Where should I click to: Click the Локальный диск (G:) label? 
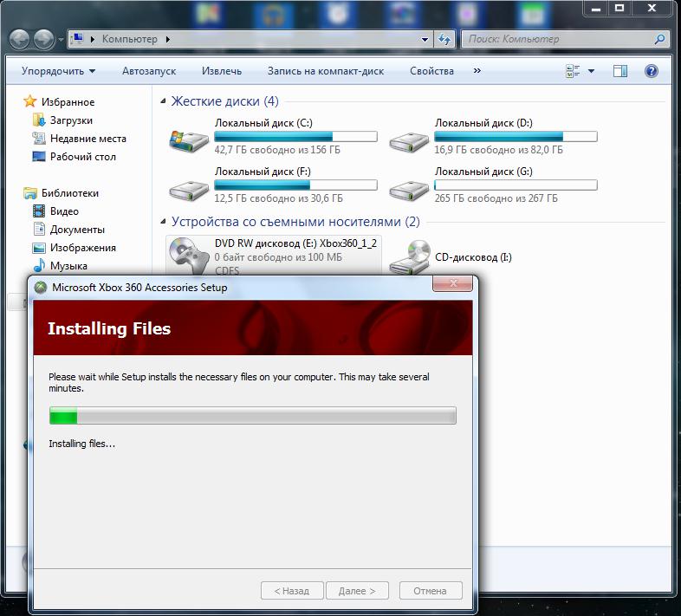pos(483,172)
